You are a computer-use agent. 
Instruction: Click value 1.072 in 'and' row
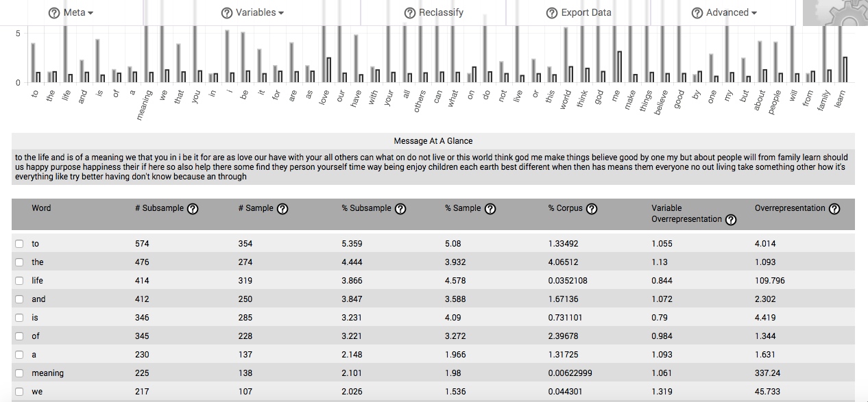[662, 299]
